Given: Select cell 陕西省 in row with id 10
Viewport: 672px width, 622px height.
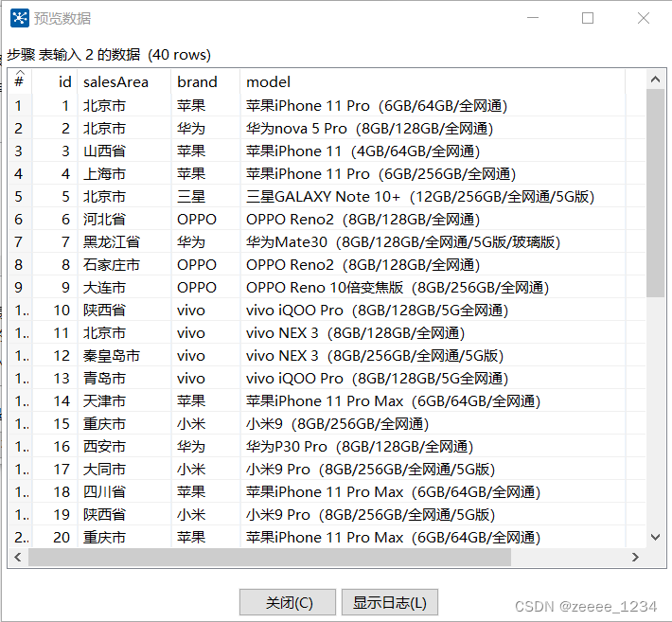Looking at the screenshot, I should coord(124,310).
